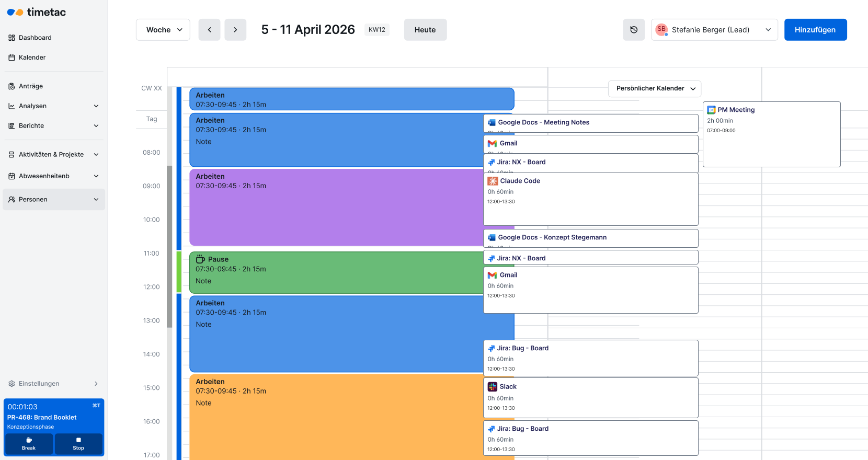Click "Google Docs - Konzept Stegemann" entry title
This screenshot has height=460, width=868.
click(x=552, y=237)
